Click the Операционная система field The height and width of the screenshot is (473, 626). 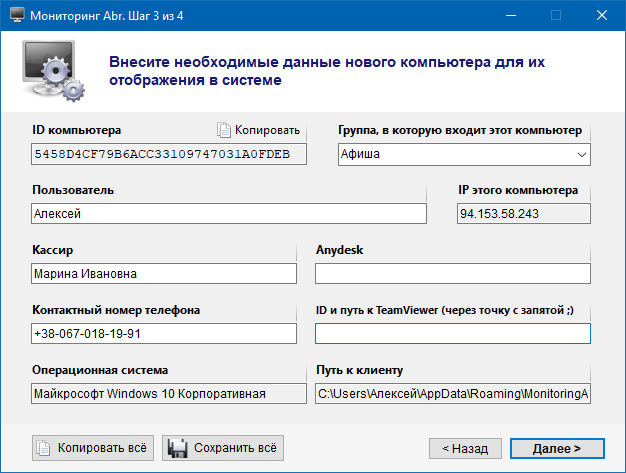click(x=169, y=394)
